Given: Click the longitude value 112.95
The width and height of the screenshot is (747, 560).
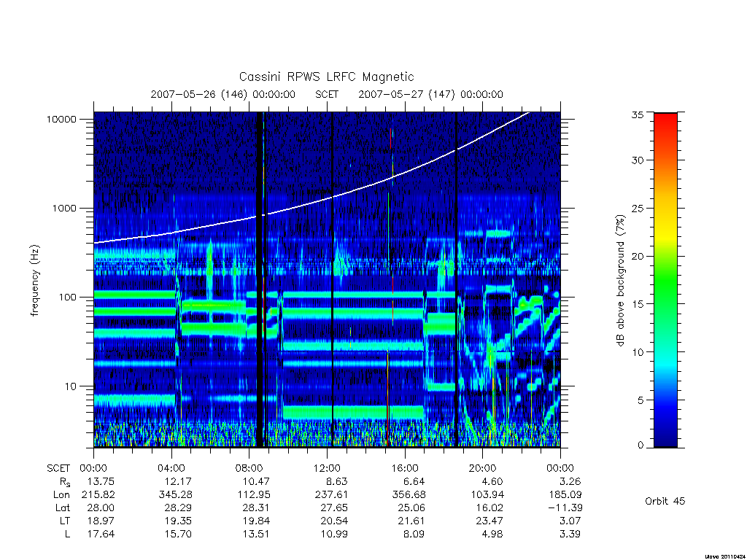Looking at the screenshot, I should pyautogui.click(x=253, y=495).
